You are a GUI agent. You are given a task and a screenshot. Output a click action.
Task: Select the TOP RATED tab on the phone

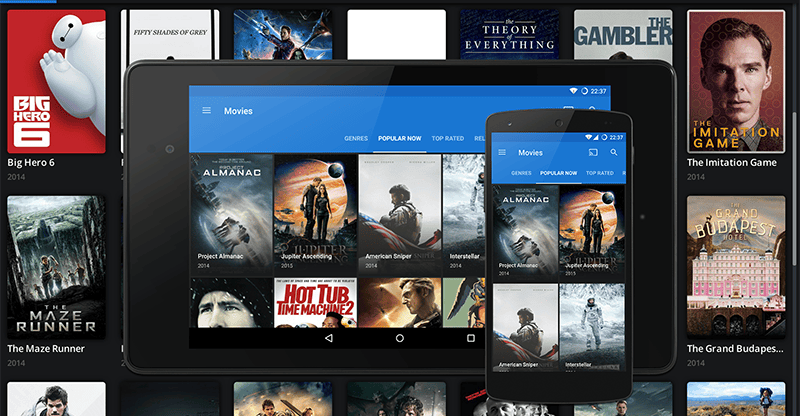599,173
